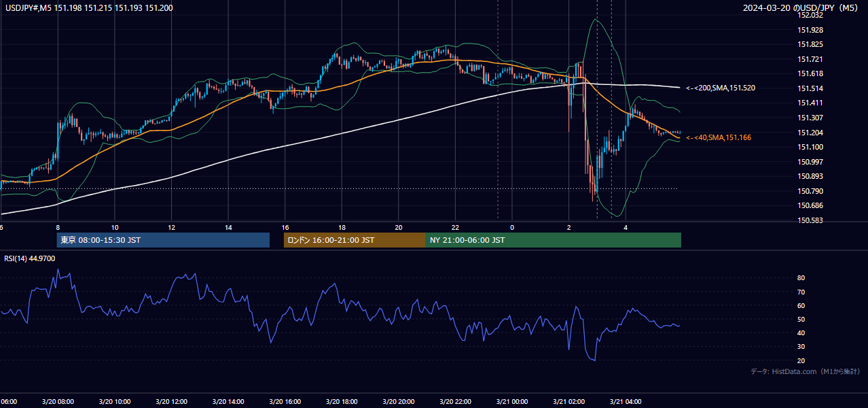The width and height of the screenshot is (868, 408).
Task: Click the 151.100 price axis label
Action: [810, 147]
